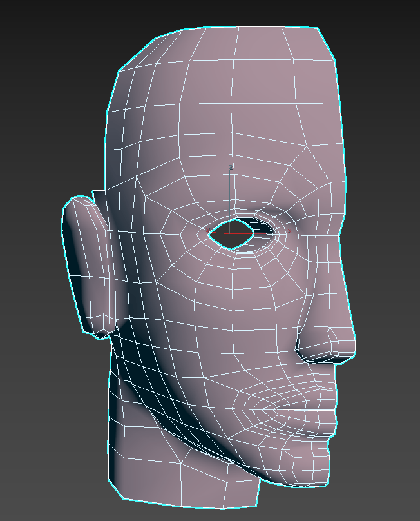Click inside the open eye socket hole
This screenshot has height=521, width=420.
(231, 235)
